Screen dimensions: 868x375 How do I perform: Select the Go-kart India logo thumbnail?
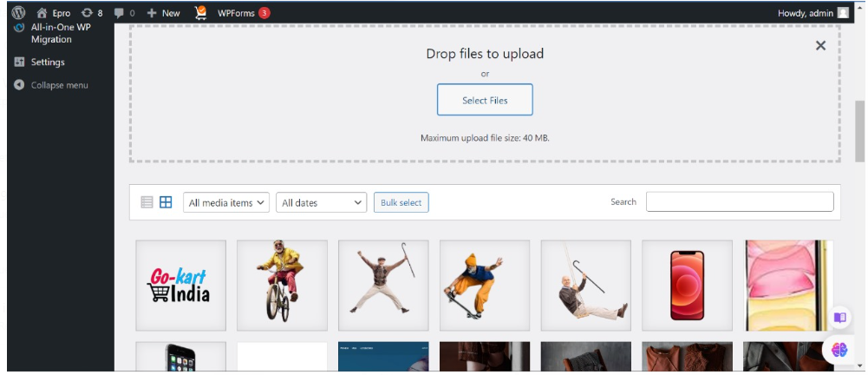click(181, 286)
